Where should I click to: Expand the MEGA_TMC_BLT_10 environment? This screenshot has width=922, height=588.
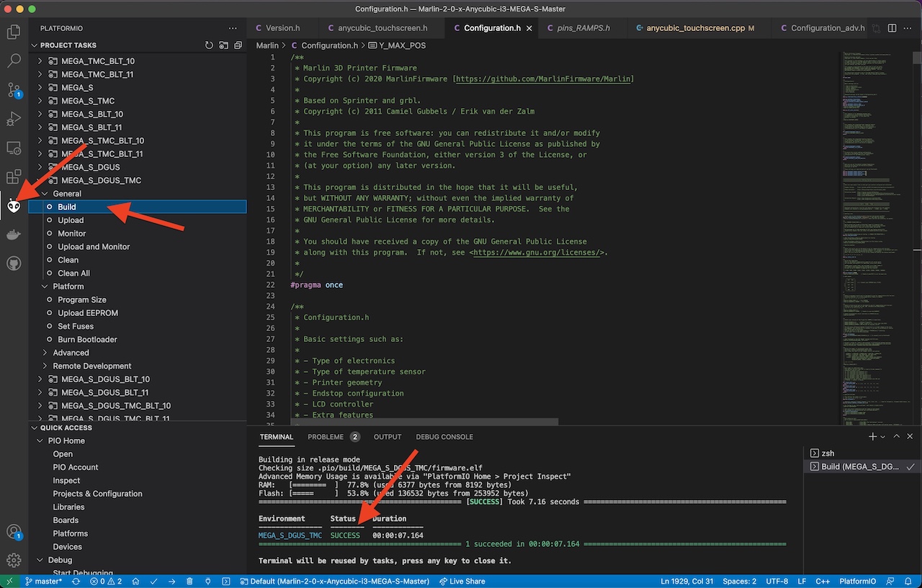coord(40,61)
